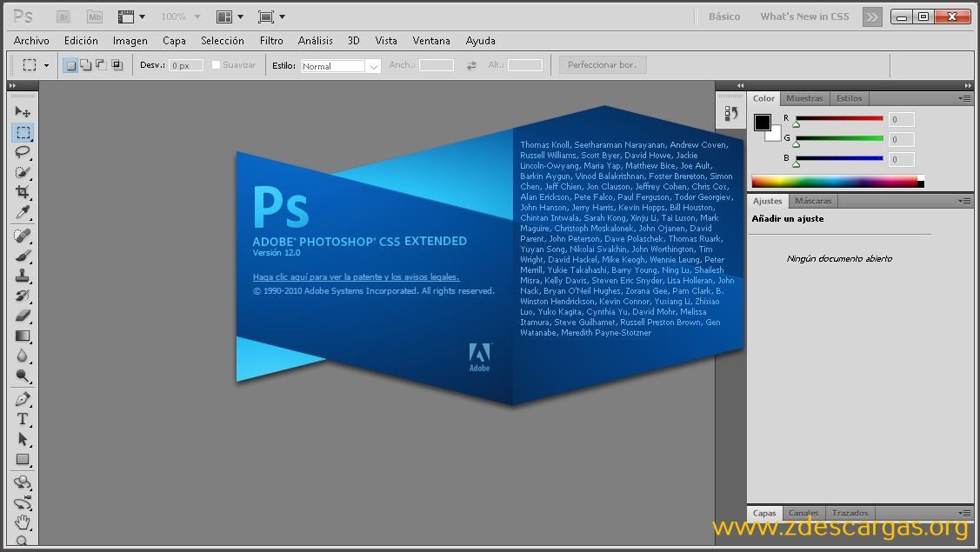Select the Quick Selection tool
The image size is (980, 552).
coord(23,172)
